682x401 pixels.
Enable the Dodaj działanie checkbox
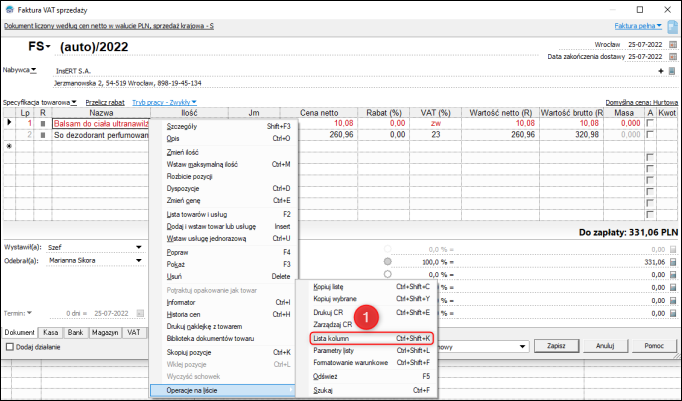click(9, 346)
